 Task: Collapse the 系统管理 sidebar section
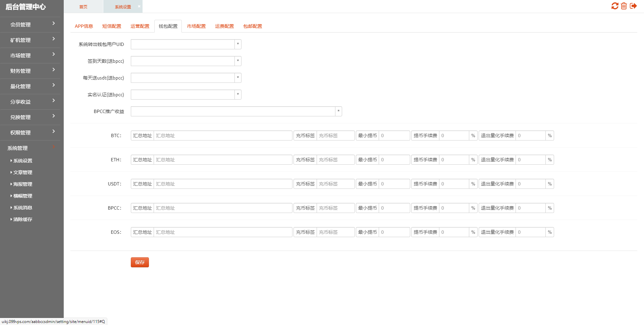pyautogui.click(x=30, y=148)
